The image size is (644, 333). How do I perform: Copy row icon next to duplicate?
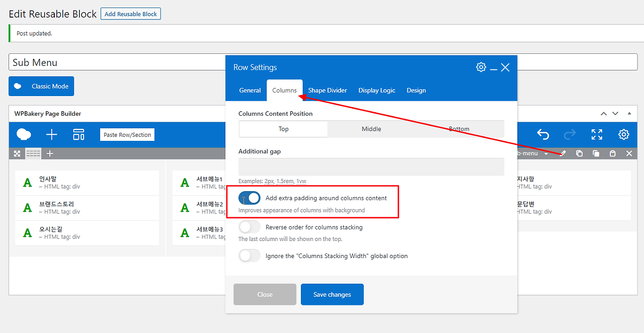coord(596,153)
